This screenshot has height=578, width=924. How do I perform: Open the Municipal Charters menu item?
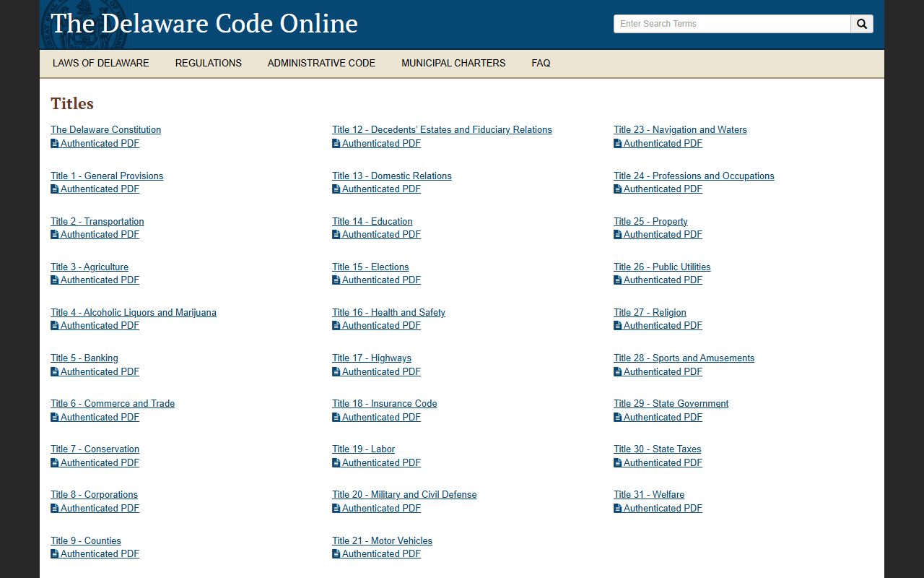click(x=453, y=63)
